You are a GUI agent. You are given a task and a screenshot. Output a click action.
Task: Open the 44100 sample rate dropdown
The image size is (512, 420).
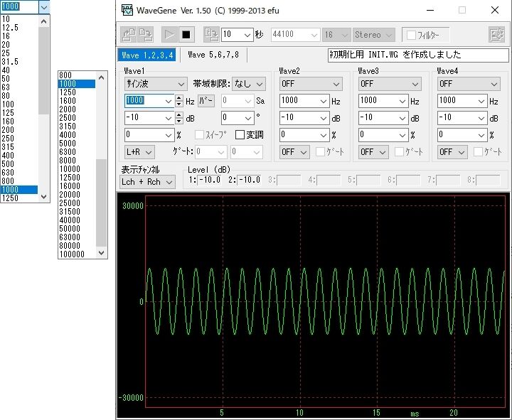[x=314, y=35]
